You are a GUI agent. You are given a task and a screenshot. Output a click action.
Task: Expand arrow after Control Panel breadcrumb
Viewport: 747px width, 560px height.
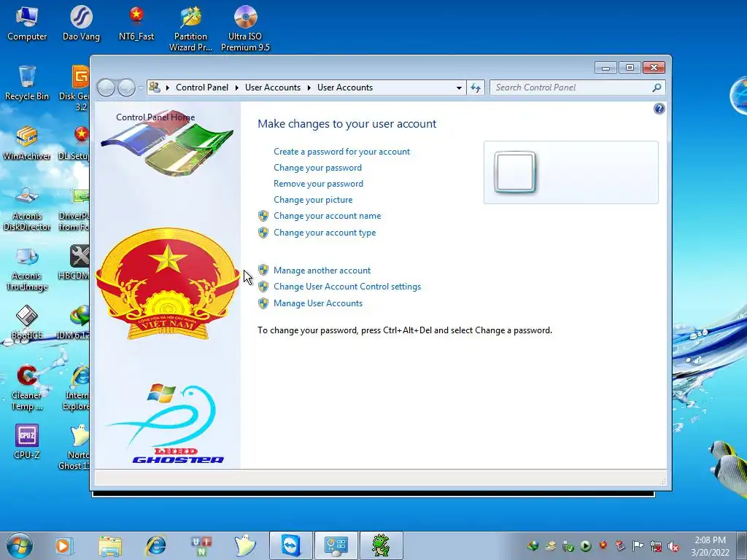pos(237,87)
